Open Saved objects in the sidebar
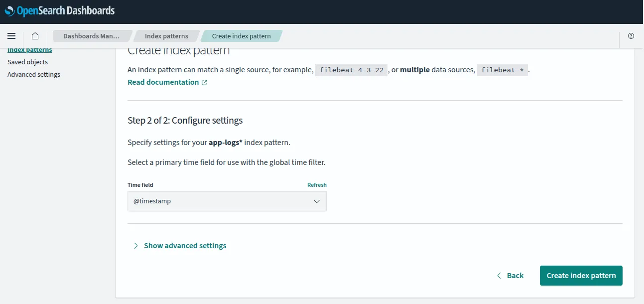644x304 pixels. click(28, 62)
